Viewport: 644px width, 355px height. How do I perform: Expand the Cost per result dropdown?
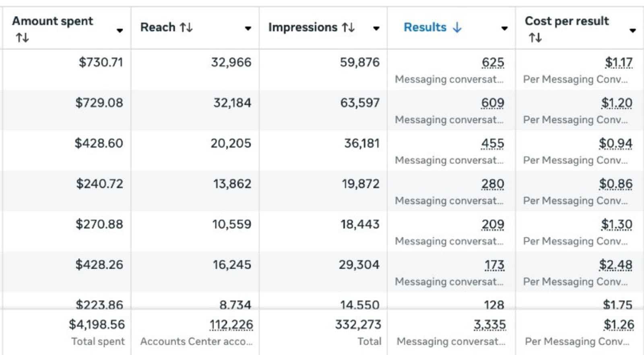coord(633,31)
